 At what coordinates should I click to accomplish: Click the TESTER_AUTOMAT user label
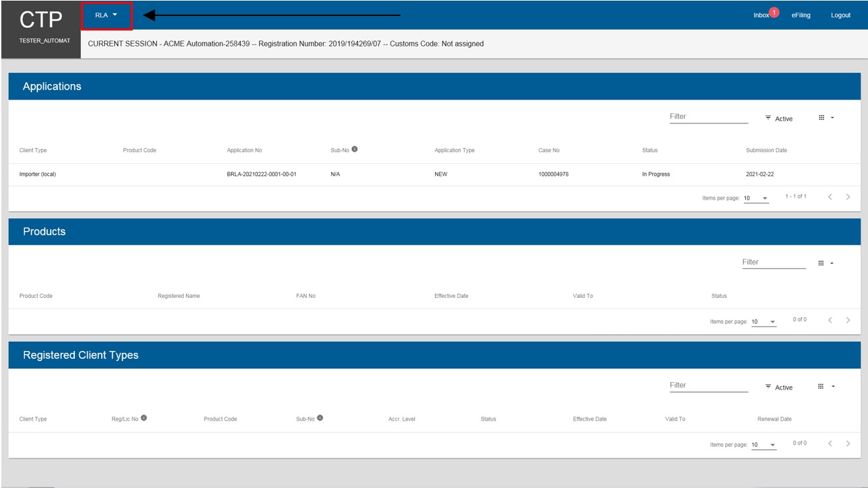[x=44, y=41]
